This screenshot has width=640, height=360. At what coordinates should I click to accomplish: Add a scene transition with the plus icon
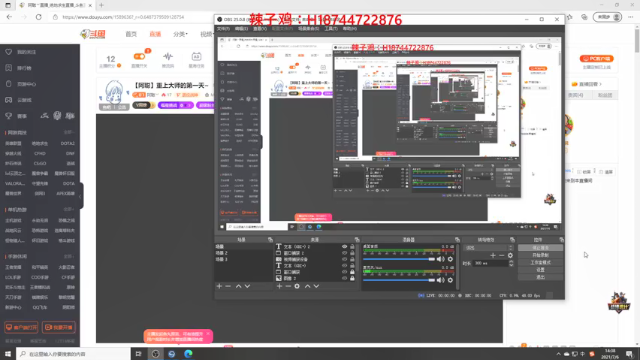[x=493, y=256]
